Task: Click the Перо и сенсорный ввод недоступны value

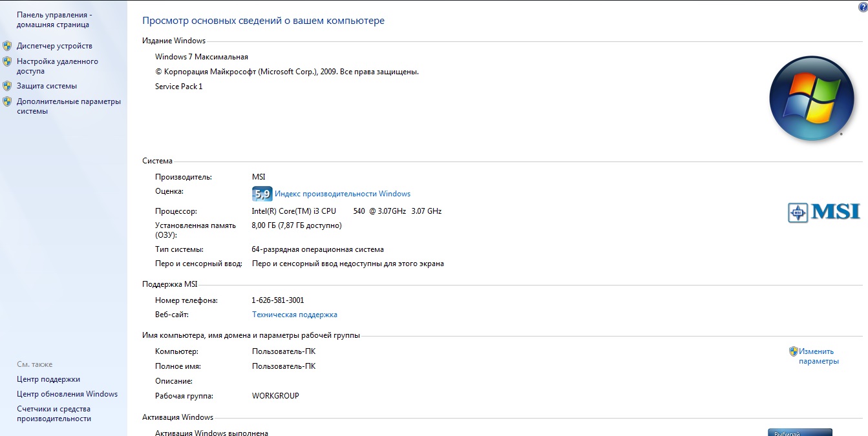Action: point(348,264)
